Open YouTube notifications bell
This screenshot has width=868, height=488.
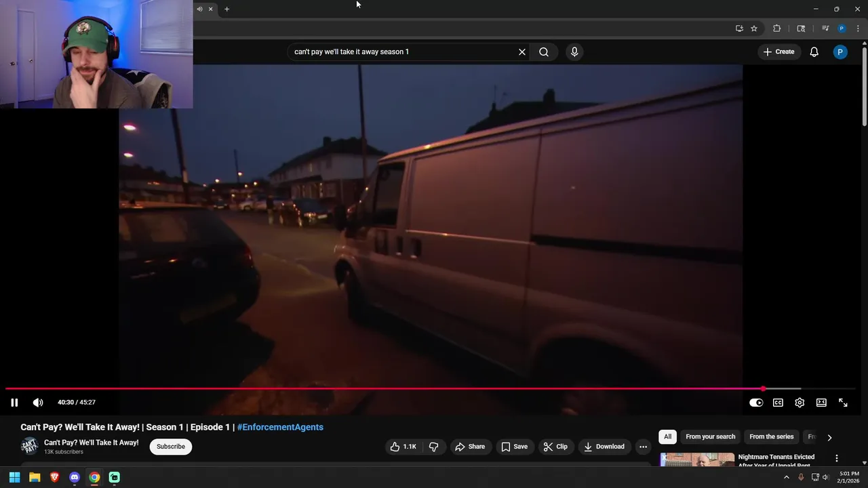(814, 52)
